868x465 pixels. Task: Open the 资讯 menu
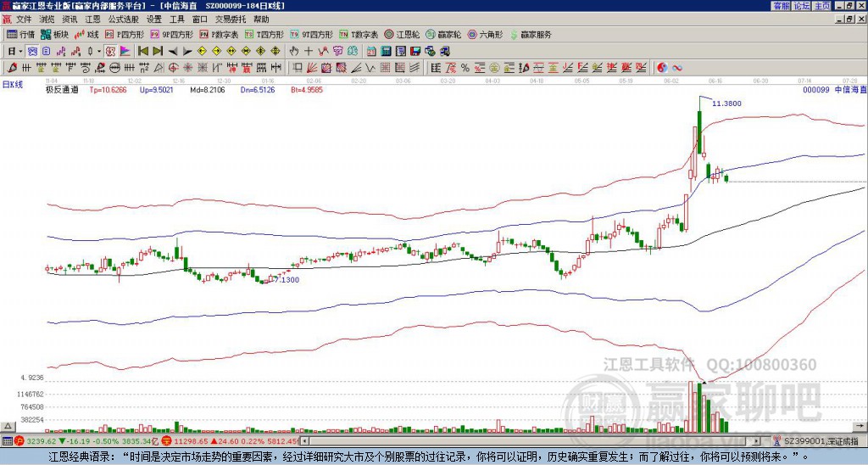point(70,20)
